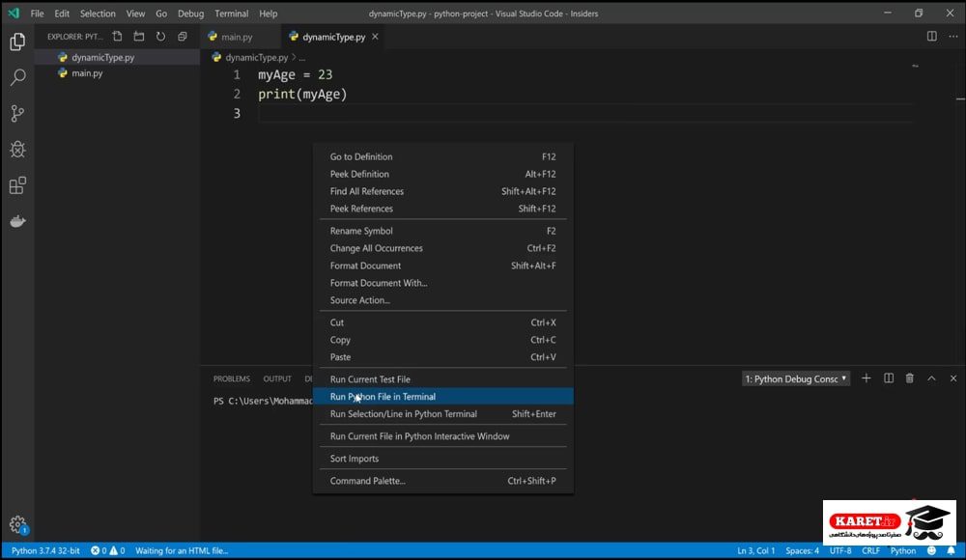Open the Edit menu
Image resolution: width=966 pixels, height=560 pixels.
(x=62, y=14)
